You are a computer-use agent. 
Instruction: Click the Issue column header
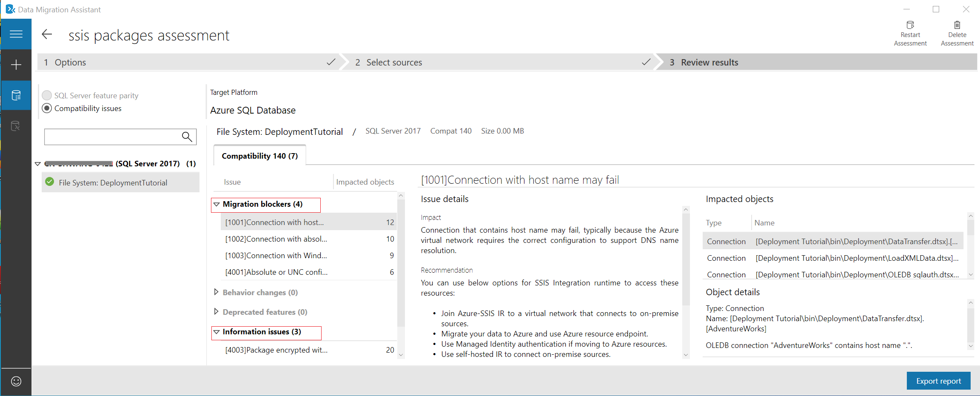(x=232, y=182)
